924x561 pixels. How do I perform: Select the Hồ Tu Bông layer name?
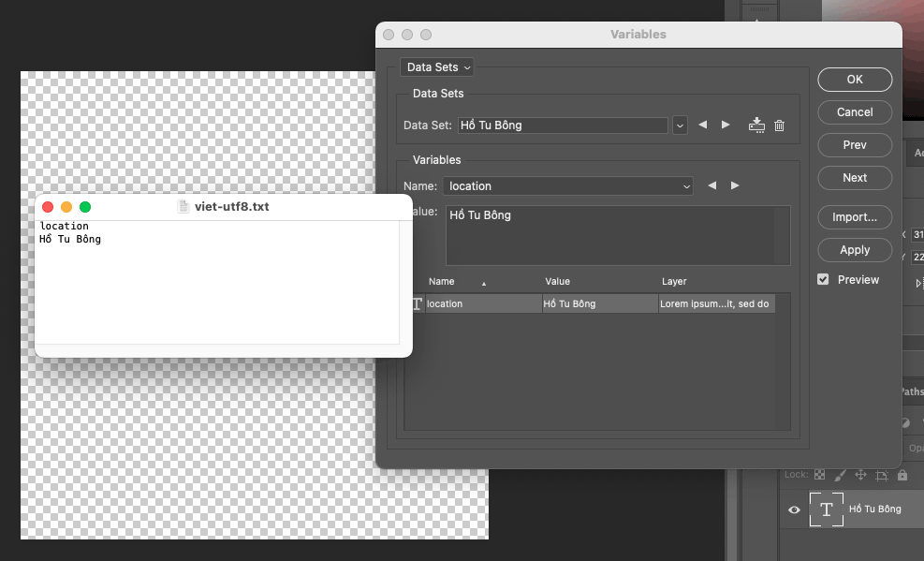coord(874,509)
